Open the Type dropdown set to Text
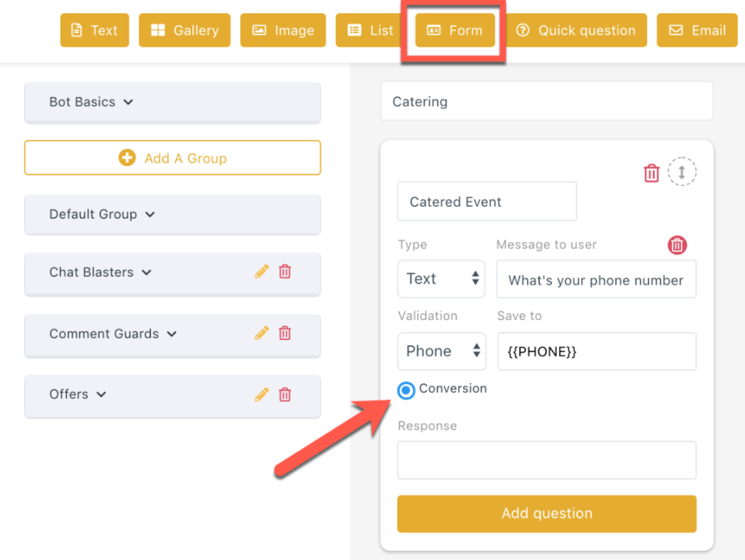The image size is (745, 560). coord(441,279)
